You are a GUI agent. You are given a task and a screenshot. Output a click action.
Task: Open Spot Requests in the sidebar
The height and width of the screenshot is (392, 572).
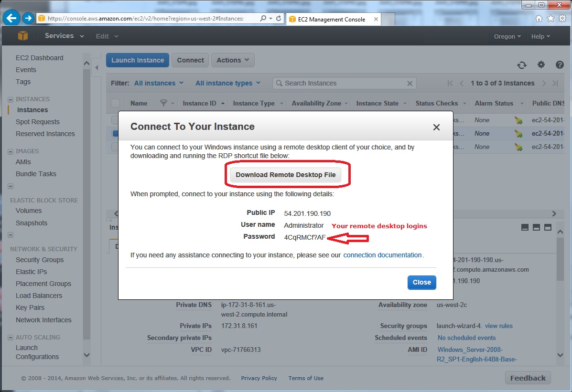tap(38, 122)
